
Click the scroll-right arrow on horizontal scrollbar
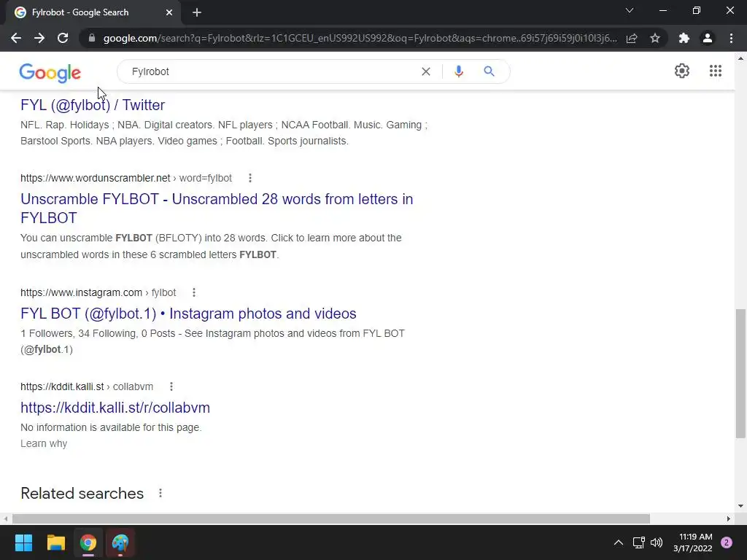pyautogui.click(x=729, y=518)
